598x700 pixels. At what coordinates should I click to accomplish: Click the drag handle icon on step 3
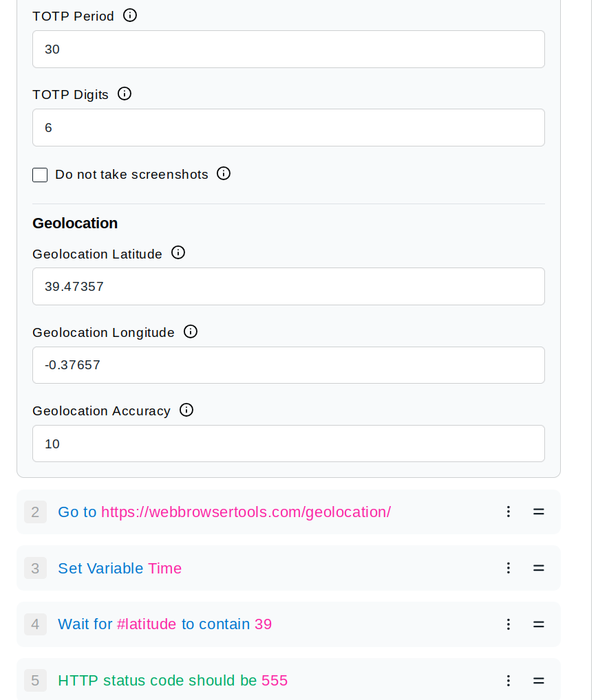click(539, 568)
